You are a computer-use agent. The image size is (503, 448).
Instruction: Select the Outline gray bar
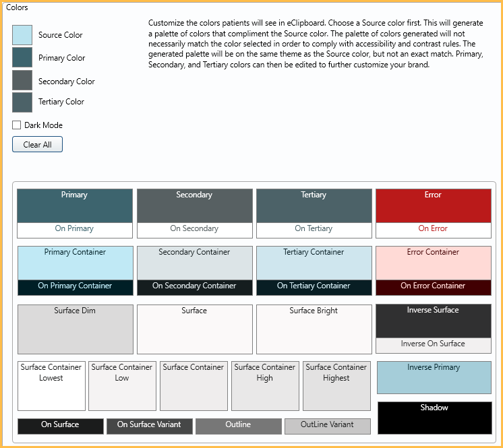(238, 426)
